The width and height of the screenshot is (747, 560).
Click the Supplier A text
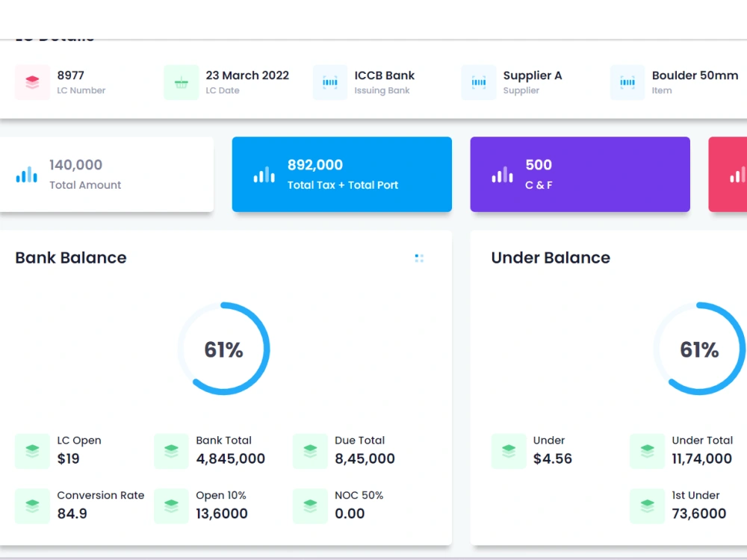(533, 75)
